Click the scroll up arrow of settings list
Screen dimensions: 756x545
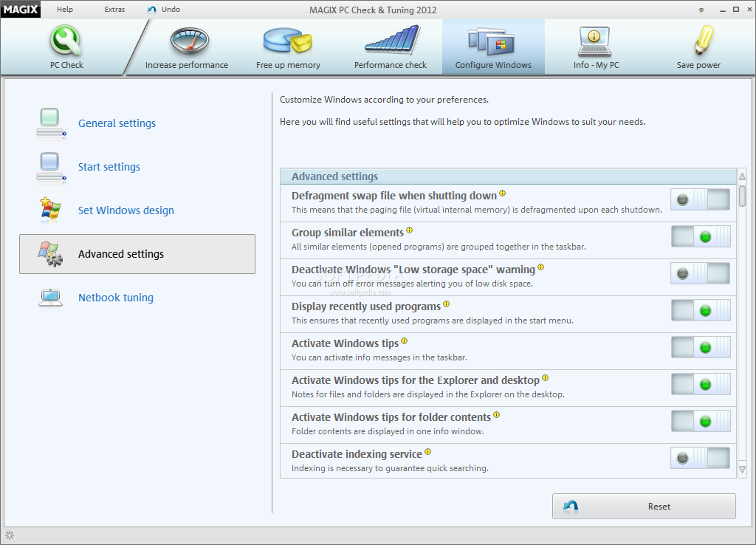point(743,176)
